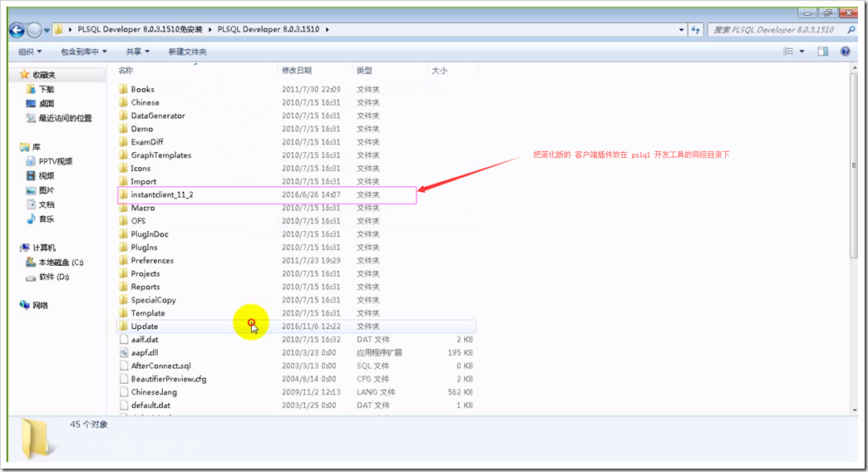This screenshot has width=868, height=472.
Task: Select the Reports folder name
Action: (145, 287)
